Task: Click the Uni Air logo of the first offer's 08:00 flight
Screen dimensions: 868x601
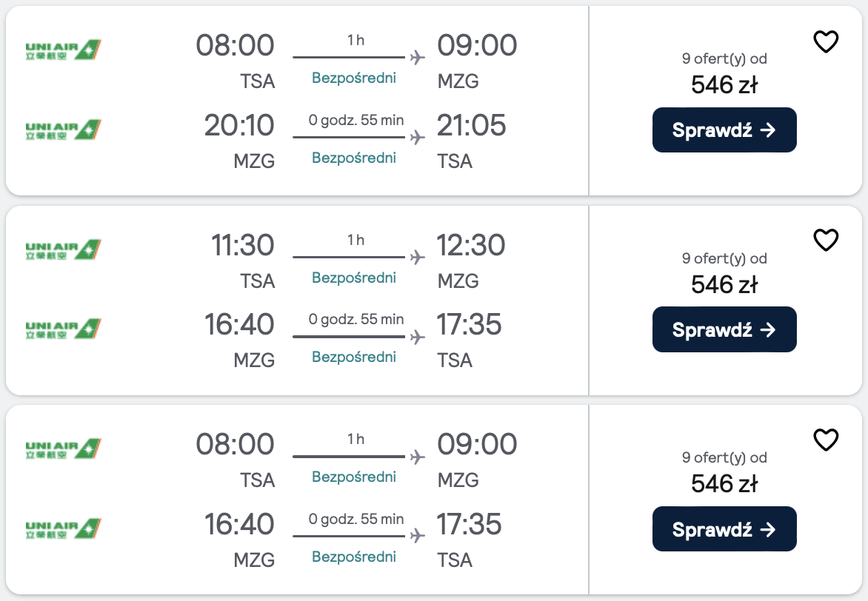Action: (x=63, y=50)
